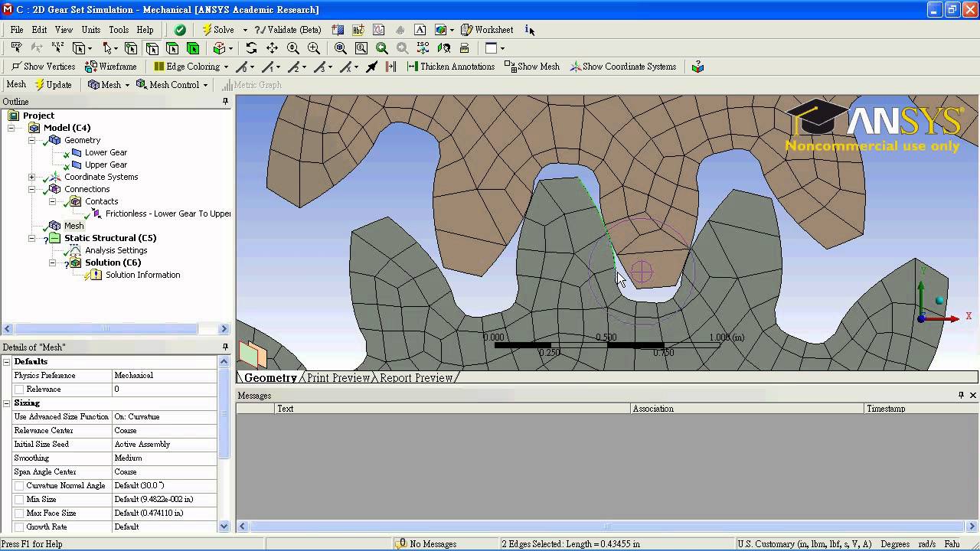Collapse the Defaults section in Details

7,361
